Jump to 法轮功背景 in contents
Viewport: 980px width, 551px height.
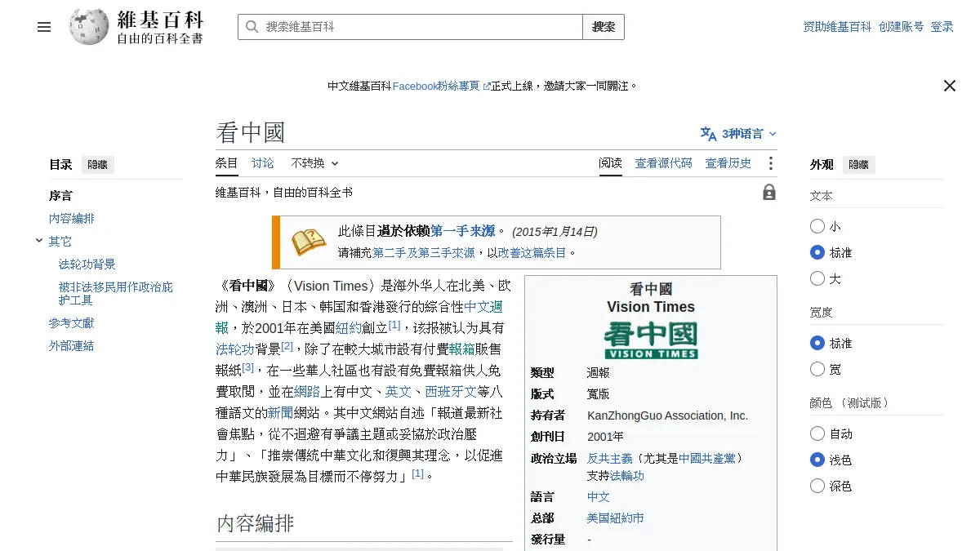tap(87, 264)
